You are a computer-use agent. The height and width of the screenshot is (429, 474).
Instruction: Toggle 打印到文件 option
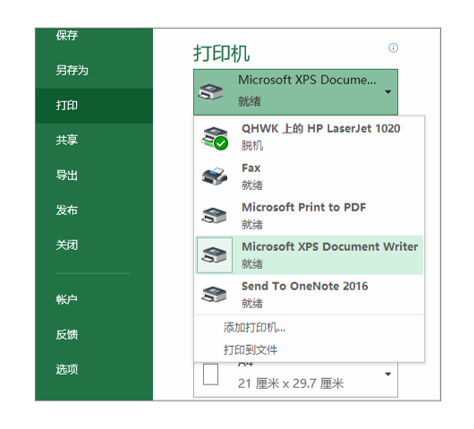point(250,350)
